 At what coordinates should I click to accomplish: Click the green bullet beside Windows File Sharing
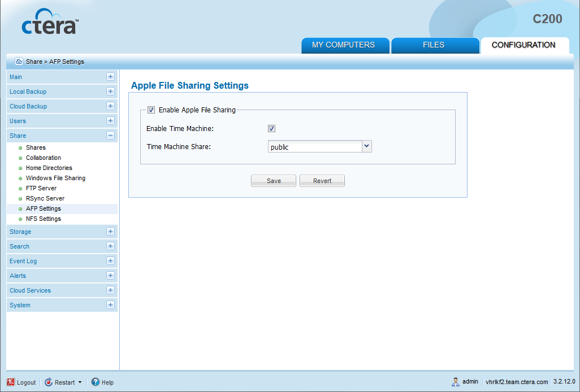(20, 178)
